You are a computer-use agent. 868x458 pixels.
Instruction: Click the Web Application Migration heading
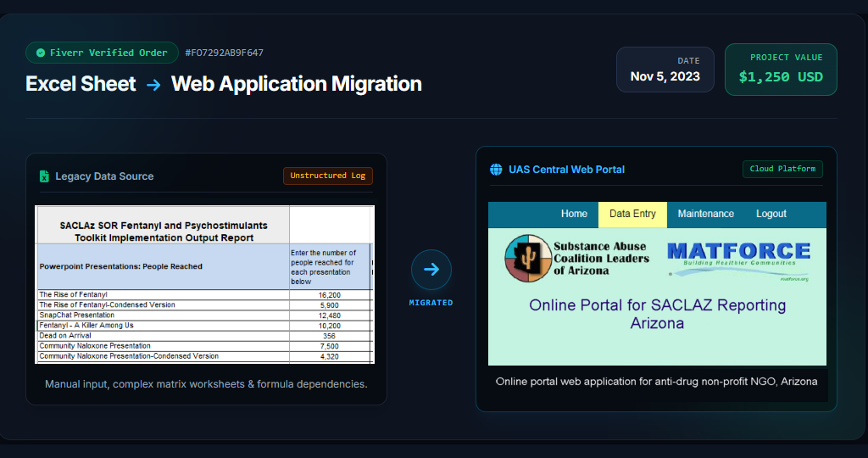pos(296,84)
